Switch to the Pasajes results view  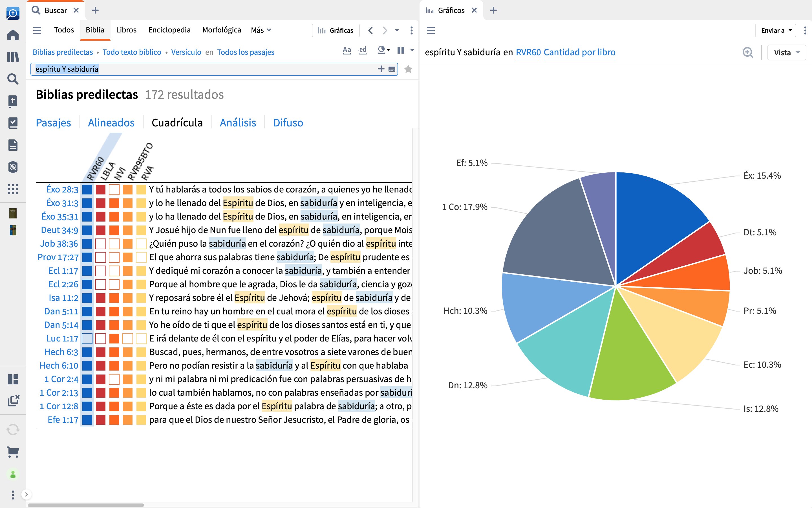pos(53,123)
